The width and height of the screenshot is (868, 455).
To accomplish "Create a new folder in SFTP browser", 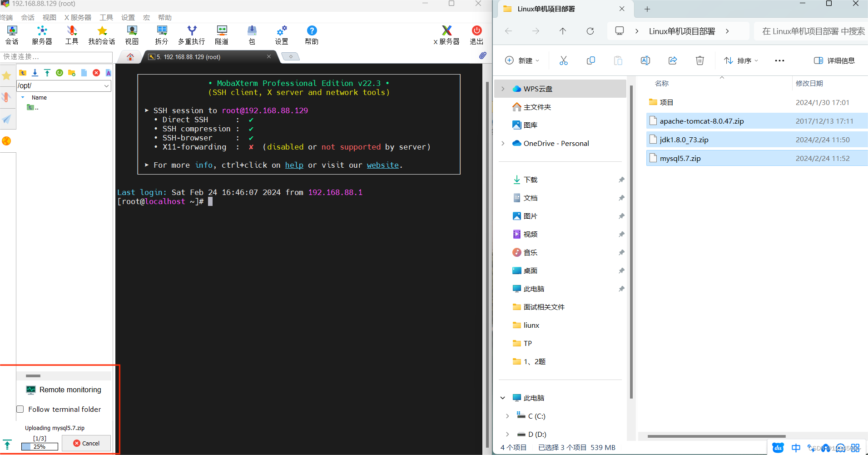I will [x=72, y=73].
